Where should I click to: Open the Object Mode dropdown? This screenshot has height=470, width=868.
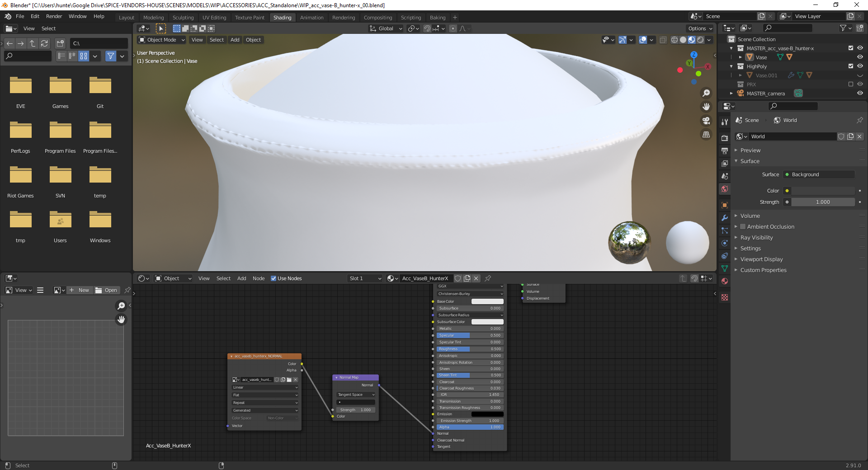click(x=162, y=40)
